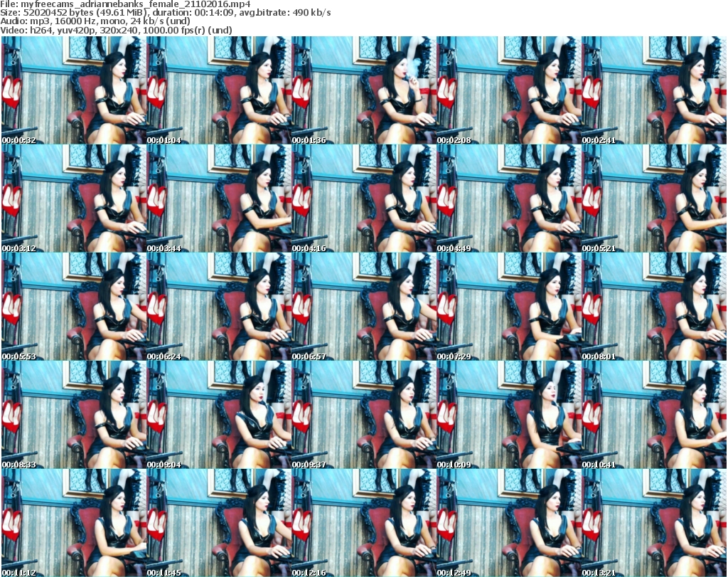
Task: Click the 00:11:12 thumbnail
Action: pyautogui.click(x=74, y=523)
